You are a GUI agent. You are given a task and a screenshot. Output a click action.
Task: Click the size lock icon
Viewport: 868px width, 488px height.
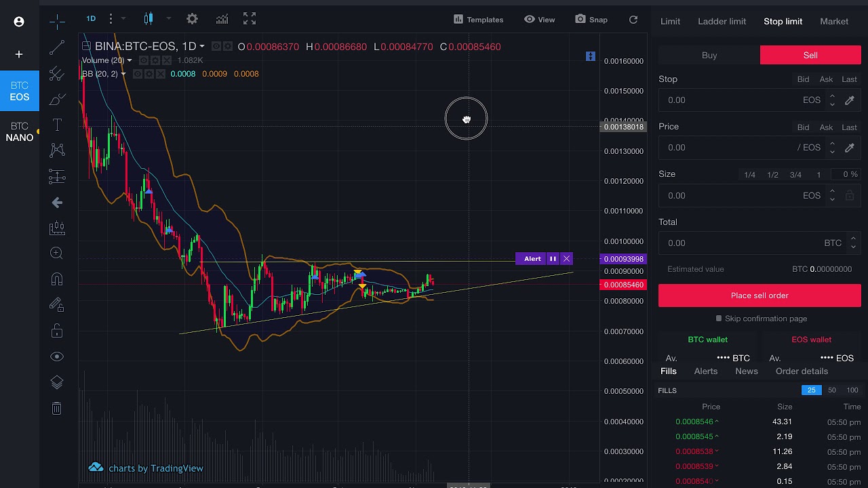click(x=849, y=196)
